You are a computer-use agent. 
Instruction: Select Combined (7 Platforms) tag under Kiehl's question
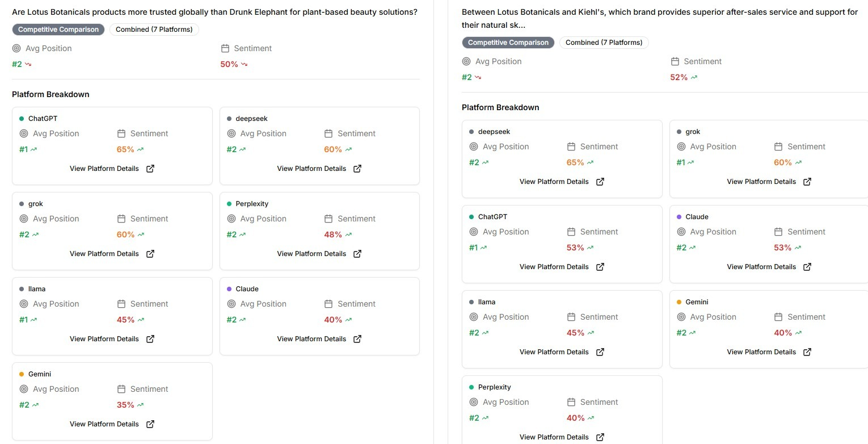(x=604, y=43)
